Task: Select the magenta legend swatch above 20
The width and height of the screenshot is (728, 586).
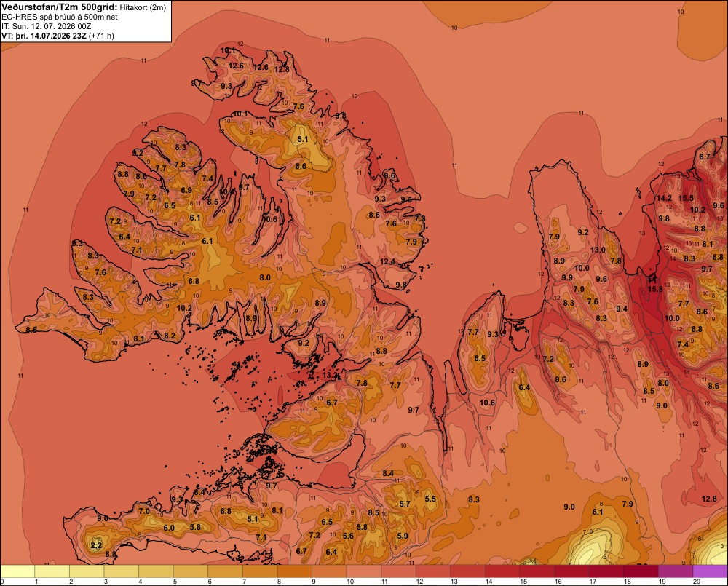Action: 711,571
